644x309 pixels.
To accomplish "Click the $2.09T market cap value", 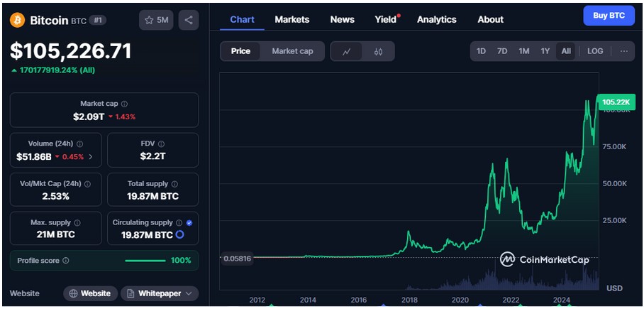I will [x=89, y=117].
